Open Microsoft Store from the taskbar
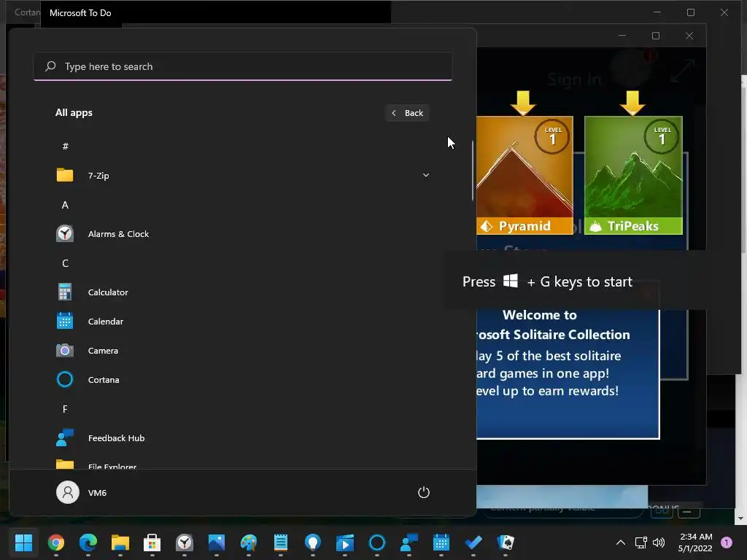 pos(152,542)
